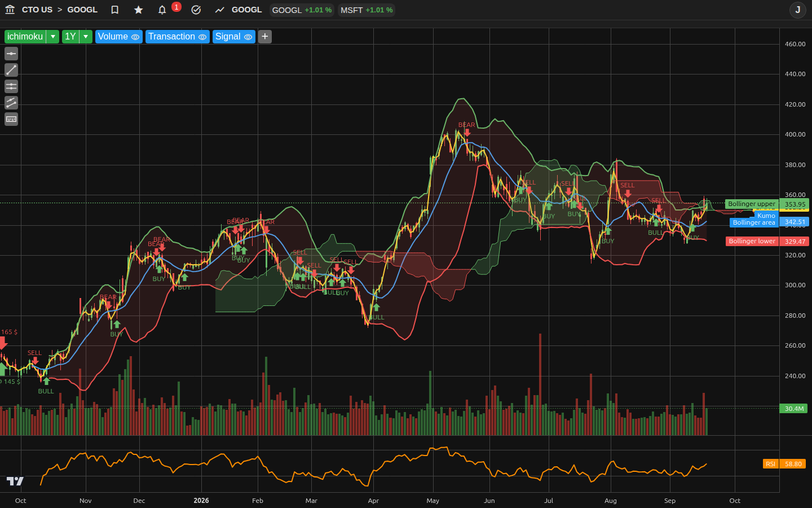
Task: Toggle Volume indicator visibility
Action: [x=135, y=37]
